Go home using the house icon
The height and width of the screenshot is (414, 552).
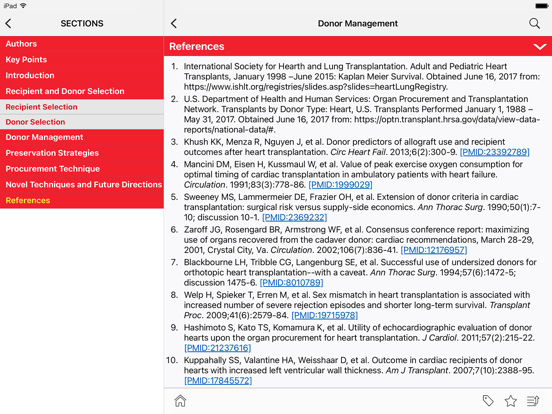pyautogui.click(x=180, y=401)
